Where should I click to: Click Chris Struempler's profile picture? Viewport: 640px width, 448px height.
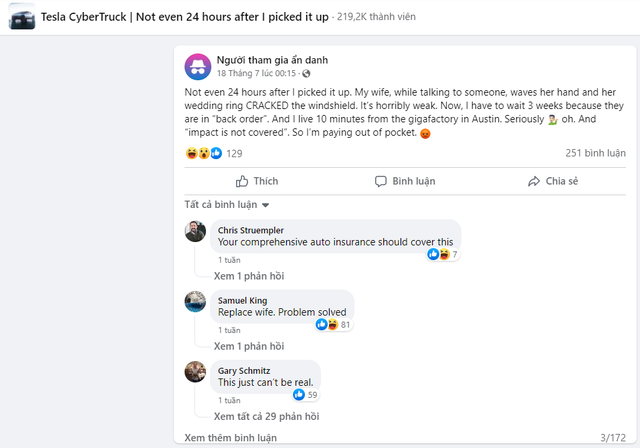tap(196, 231)
